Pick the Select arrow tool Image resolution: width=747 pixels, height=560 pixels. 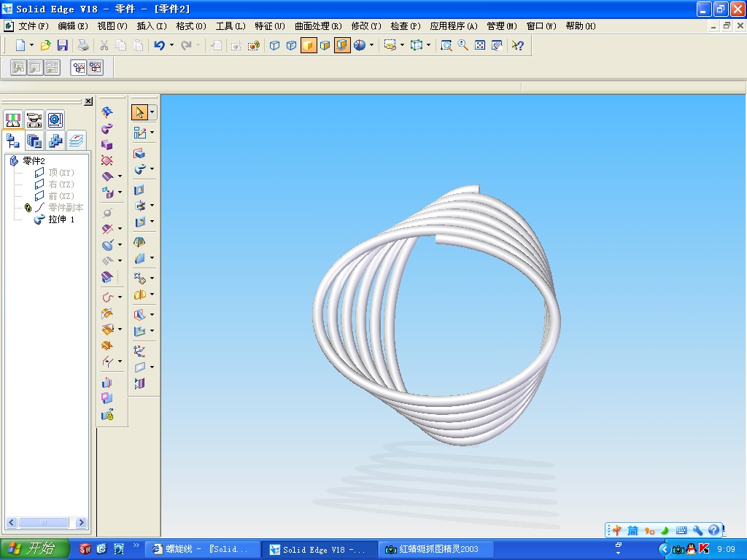pyautogui.click(x=139, y=112)
